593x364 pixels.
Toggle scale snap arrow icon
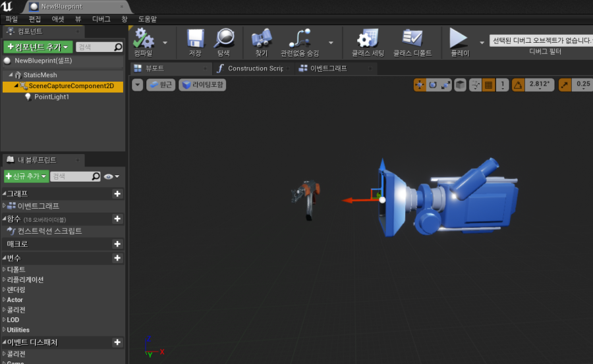tap(565, 85)
